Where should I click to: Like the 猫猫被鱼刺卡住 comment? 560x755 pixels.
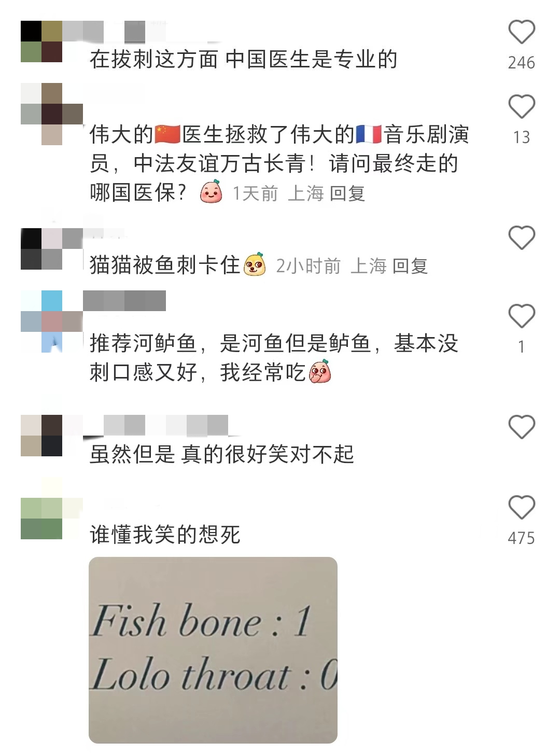click(521, 238)
